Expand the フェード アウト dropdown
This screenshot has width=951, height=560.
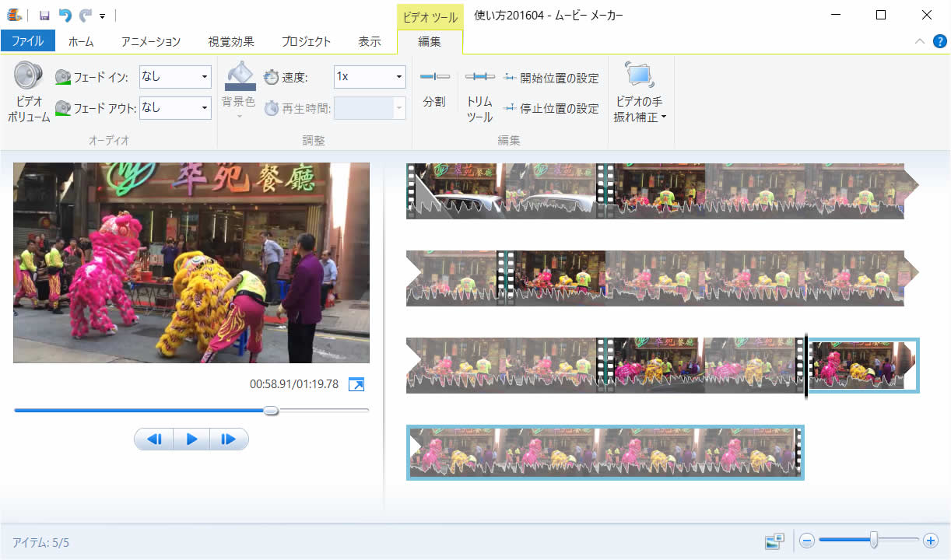point(205,108)
